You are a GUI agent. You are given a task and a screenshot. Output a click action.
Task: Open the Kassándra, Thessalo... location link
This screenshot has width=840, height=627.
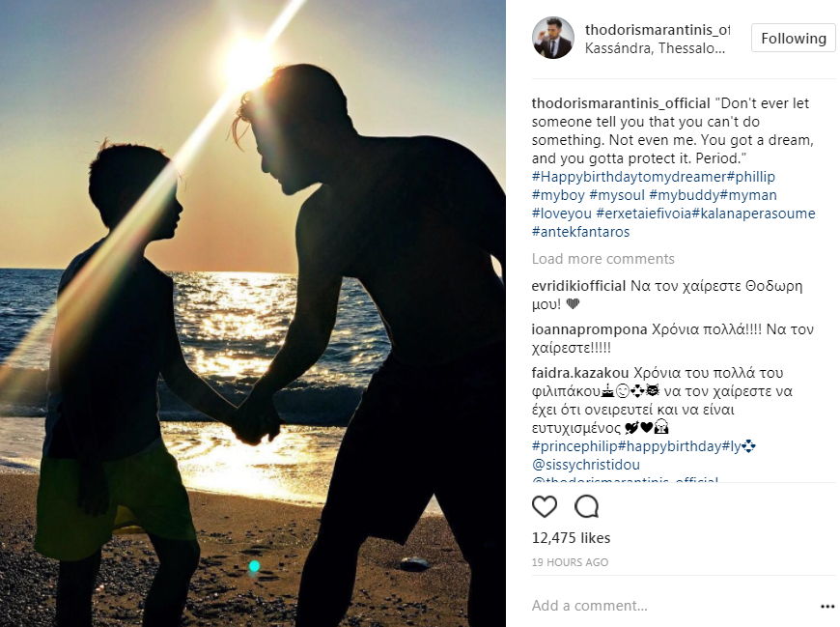pos(655,48)
